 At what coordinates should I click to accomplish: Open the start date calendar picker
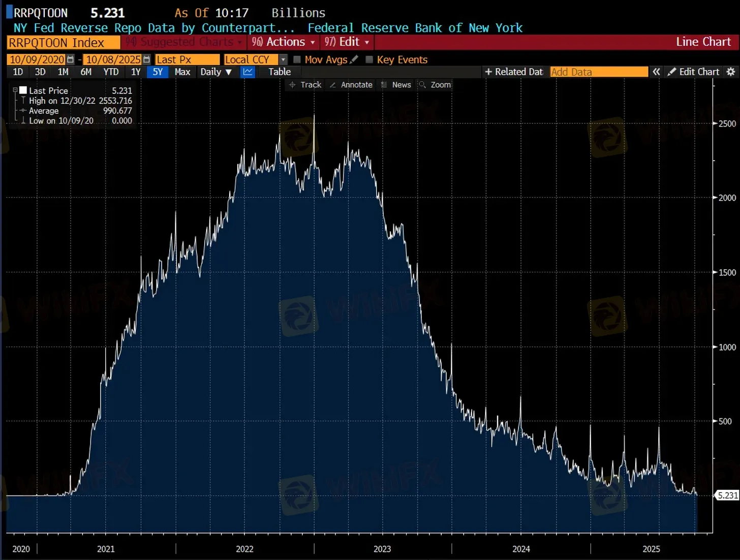tap(71, 60)
